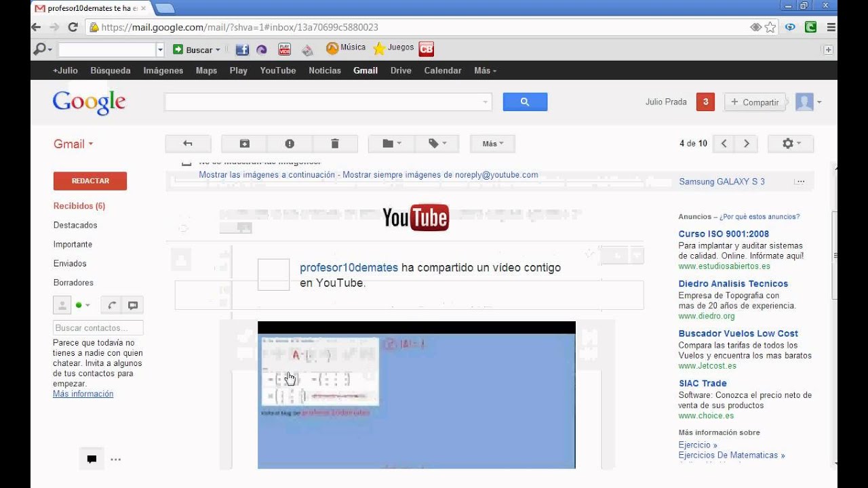Click the profesor10demates link

click(349, 268)
